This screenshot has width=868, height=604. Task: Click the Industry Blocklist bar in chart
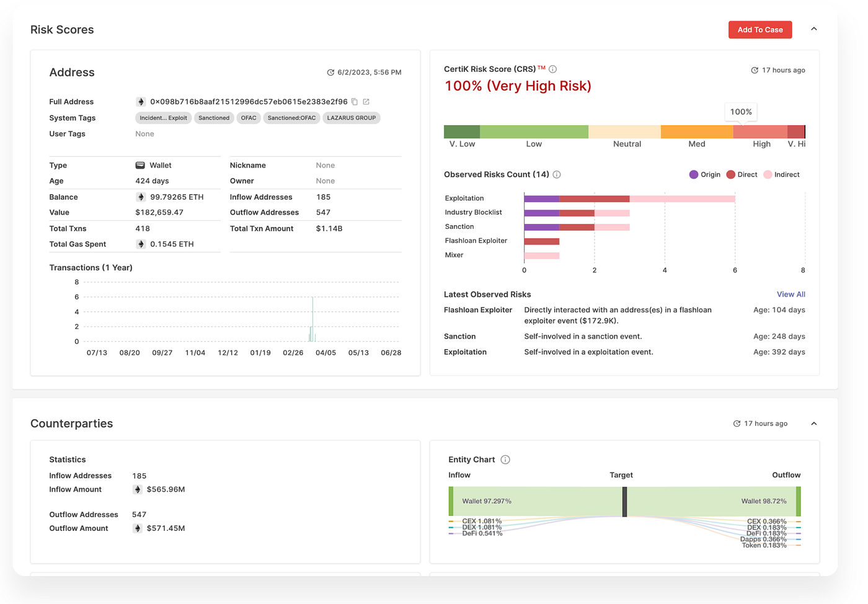pyautogui.click(x=577, y=213)
